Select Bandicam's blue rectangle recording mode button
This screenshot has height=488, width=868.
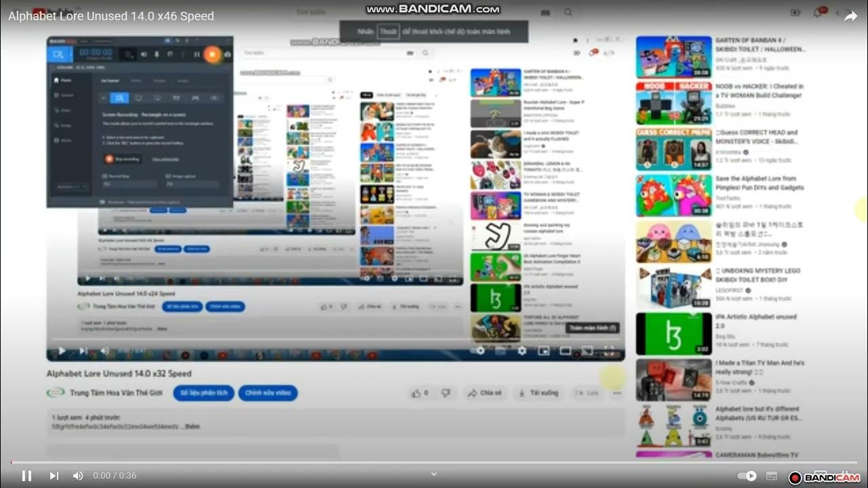[58, 54]
